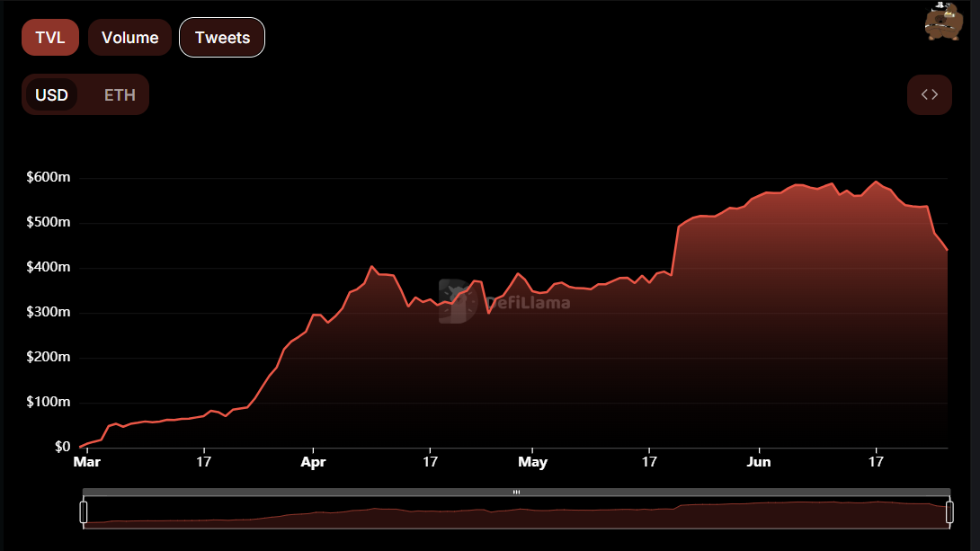
Task: Toggle the Tweets chart series
Action: pos(222,38)
